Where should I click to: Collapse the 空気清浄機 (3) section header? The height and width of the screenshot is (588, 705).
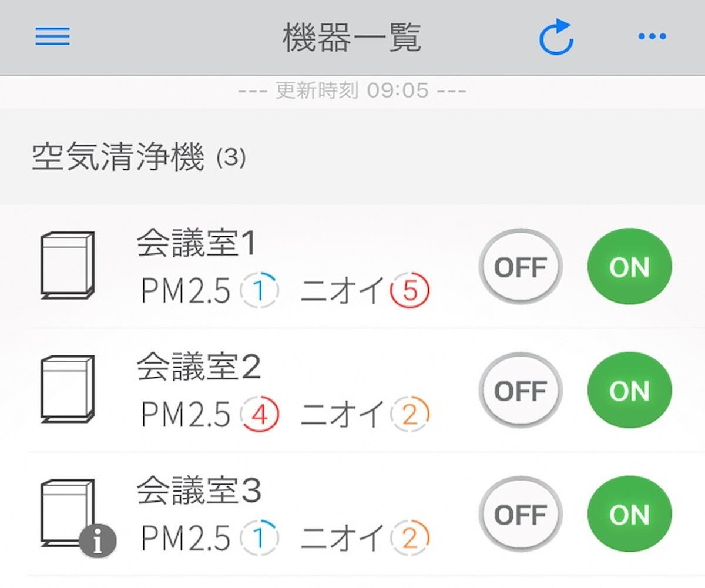[x=352, y=157]
